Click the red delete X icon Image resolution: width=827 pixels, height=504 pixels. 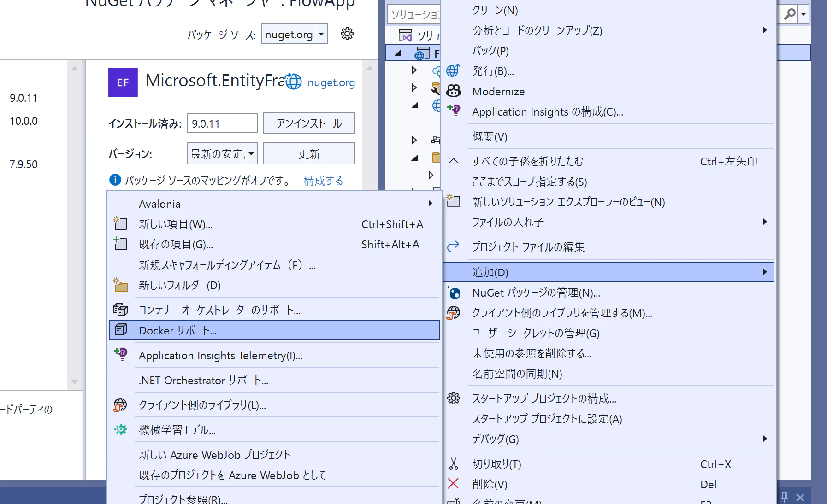pos(454,484)
